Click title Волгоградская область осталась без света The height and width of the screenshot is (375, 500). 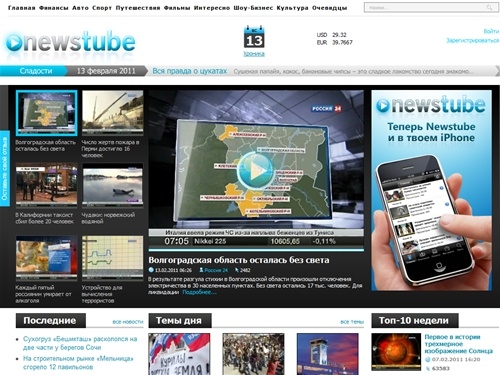[239, 260]
